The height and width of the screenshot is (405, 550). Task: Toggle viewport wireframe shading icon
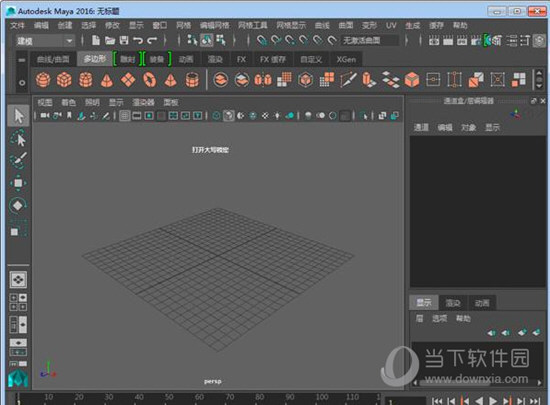(x=216, y=115)
